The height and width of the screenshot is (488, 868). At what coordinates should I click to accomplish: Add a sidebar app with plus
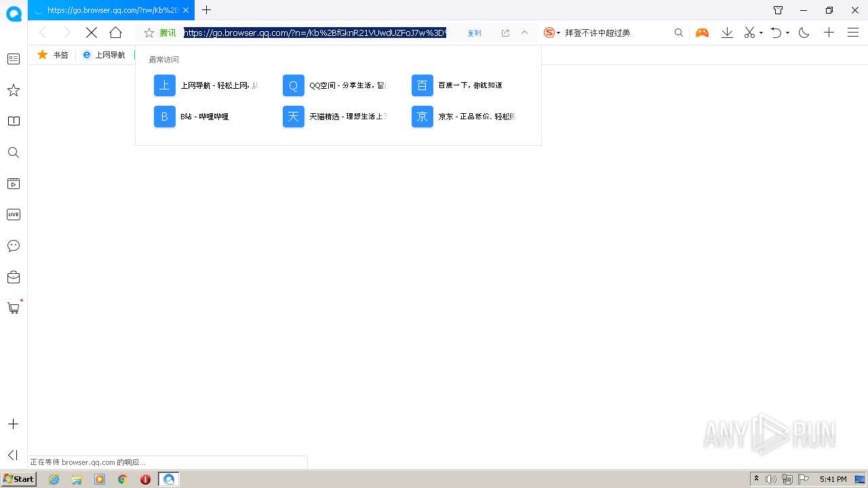coord(14,424)
